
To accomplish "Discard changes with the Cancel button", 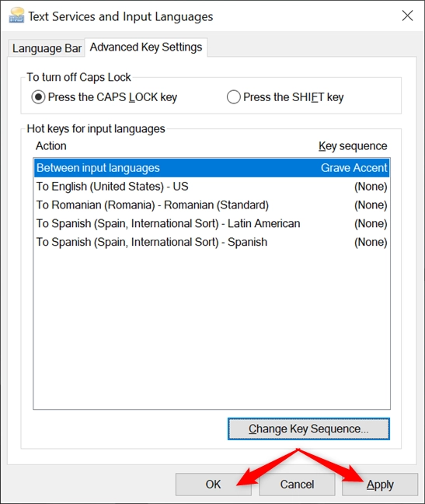I will pos(297,485).
